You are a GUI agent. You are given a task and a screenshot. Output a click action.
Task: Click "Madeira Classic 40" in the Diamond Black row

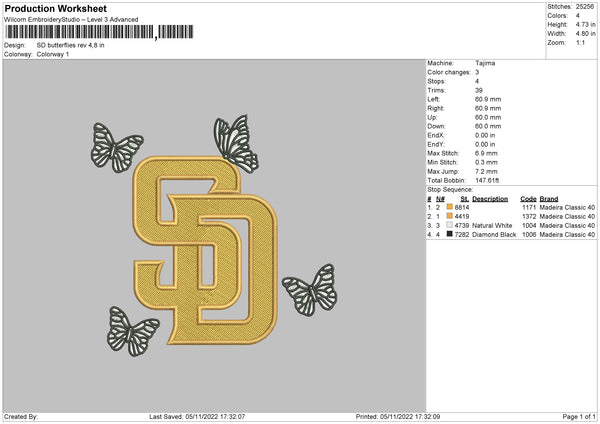(567, 234)
